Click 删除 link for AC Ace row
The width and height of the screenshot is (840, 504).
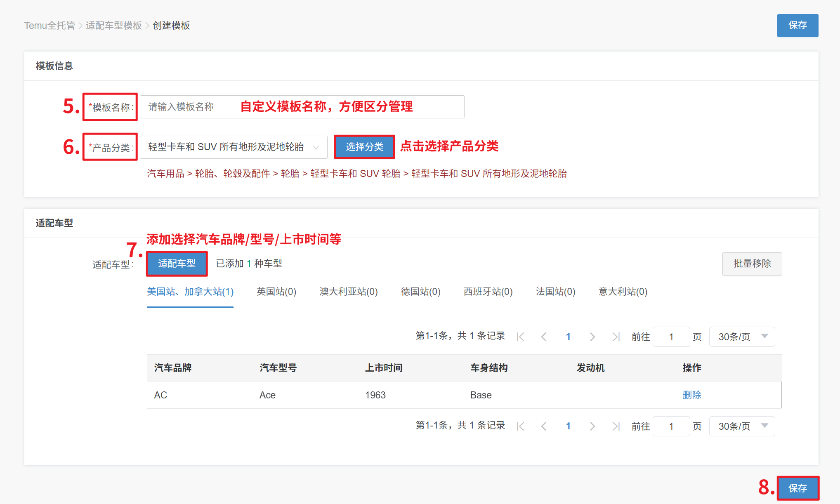pos(691,395)
